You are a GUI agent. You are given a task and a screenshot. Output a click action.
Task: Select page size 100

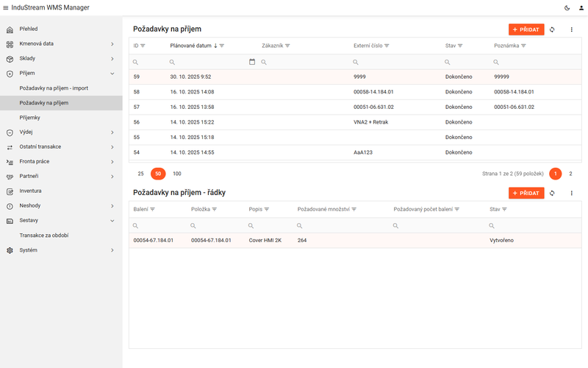point(177,174)
